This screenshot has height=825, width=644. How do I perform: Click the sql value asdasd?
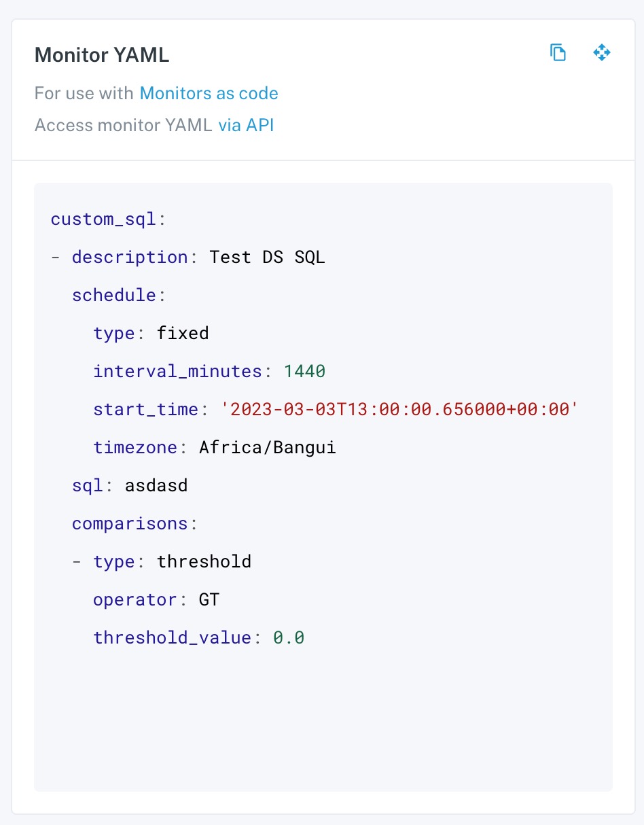pyautogui.click(x=156, y=486)
